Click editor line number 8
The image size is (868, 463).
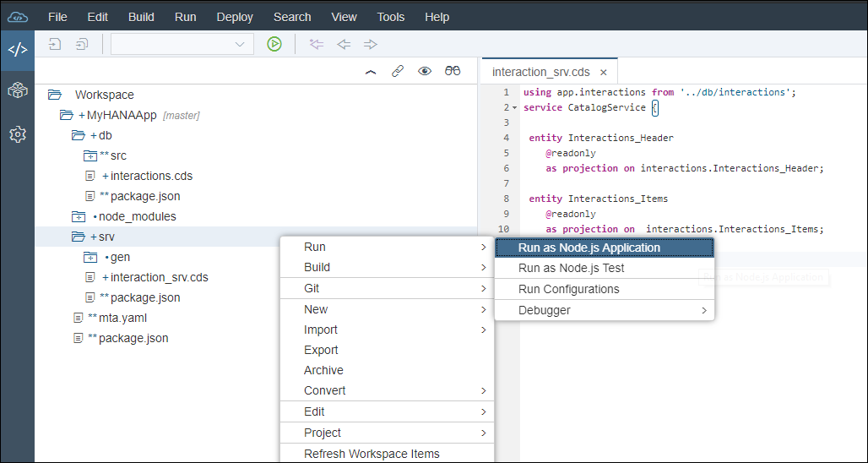[x=507, y=199]
